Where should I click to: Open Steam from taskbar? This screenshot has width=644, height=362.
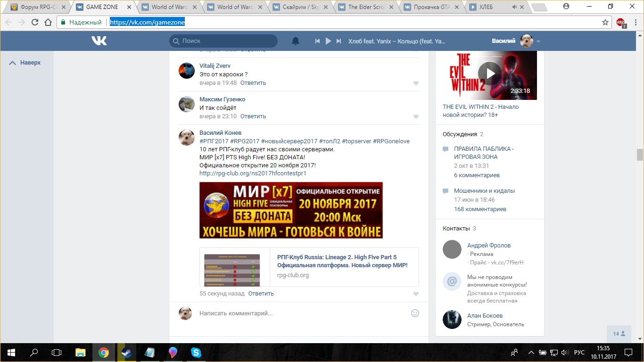pos(126,352)
